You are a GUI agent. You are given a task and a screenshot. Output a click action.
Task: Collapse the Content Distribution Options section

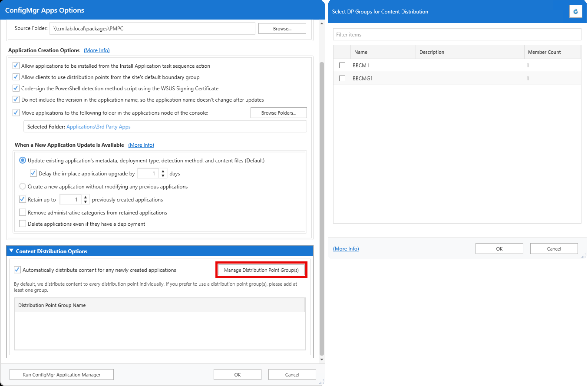tap(12, 251)
